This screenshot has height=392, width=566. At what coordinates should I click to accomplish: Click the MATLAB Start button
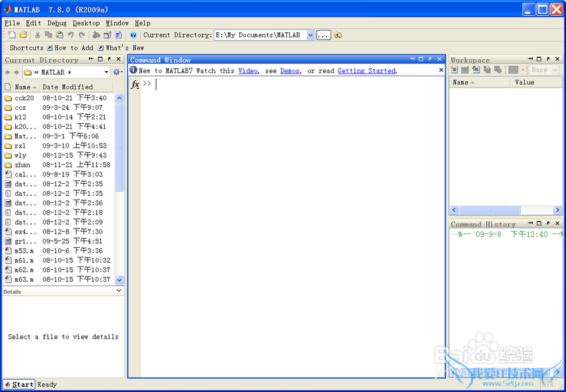coord(19,385)
